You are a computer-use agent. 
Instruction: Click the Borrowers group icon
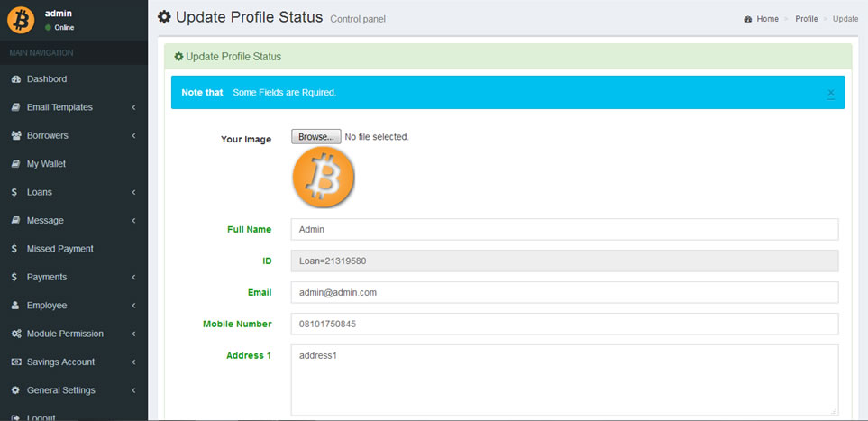(16, 136)
